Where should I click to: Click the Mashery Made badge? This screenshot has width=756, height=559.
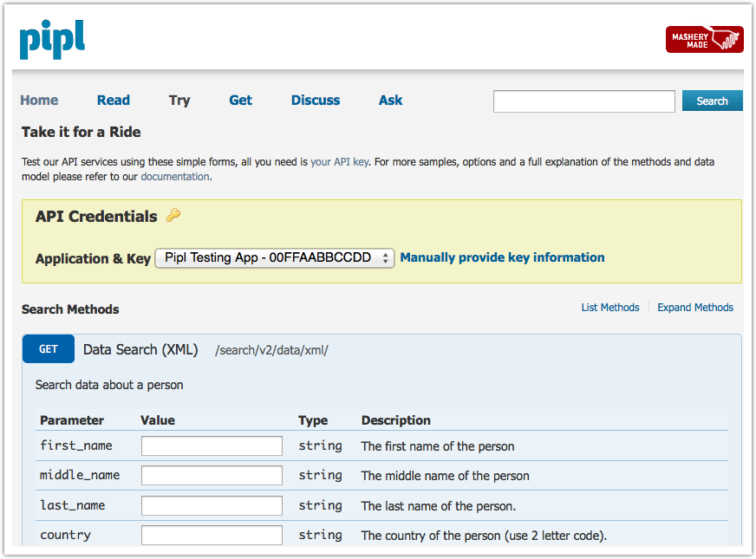[x=704, y=39]
